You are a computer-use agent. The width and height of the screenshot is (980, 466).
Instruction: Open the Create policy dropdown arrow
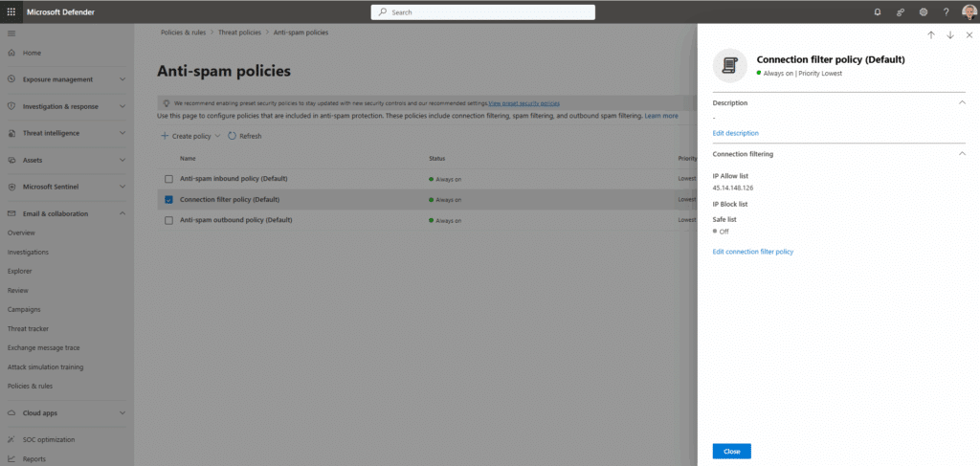pyautogui.click(x=217, y=136)
